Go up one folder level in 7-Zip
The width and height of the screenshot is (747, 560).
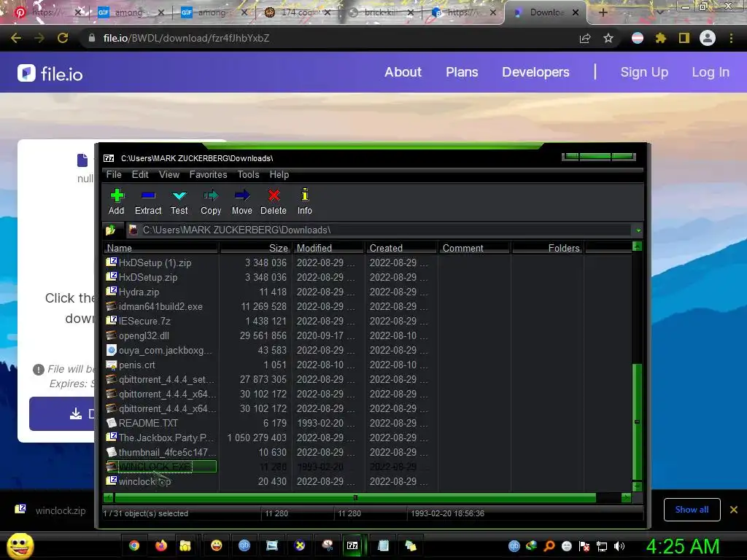click(111, 230)
